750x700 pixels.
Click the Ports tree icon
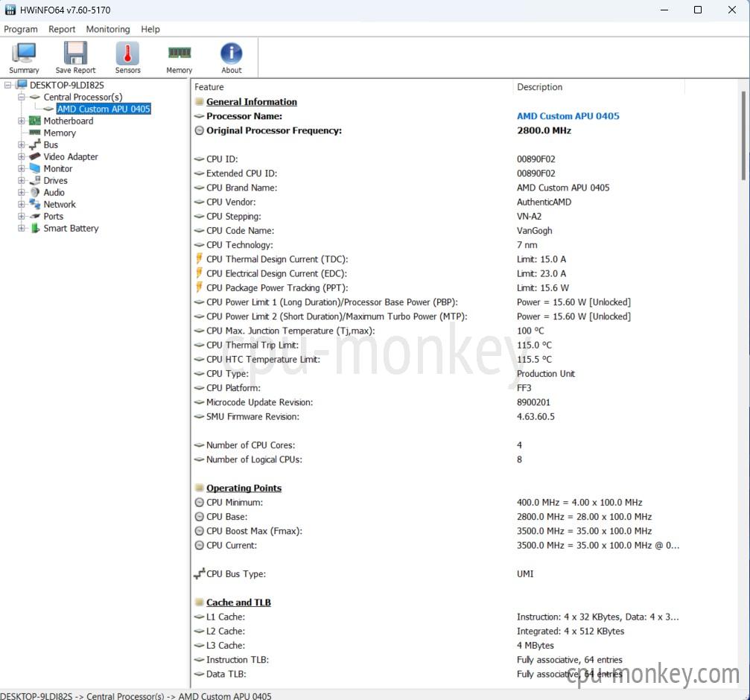35,216
